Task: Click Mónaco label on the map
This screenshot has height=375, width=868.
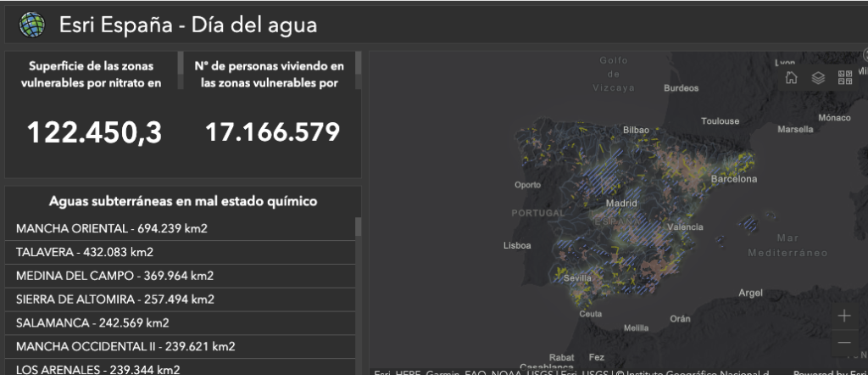Action: [835, 117]
